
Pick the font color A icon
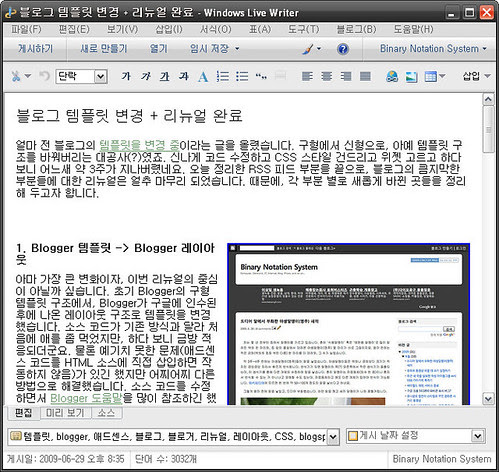tap(203, 77)
